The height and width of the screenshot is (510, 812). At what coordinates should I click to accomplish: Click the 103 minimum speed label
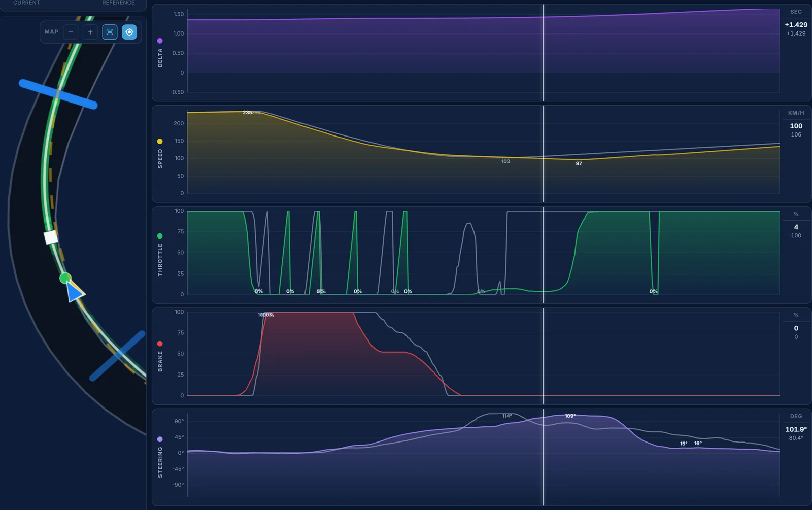(505, 161)
